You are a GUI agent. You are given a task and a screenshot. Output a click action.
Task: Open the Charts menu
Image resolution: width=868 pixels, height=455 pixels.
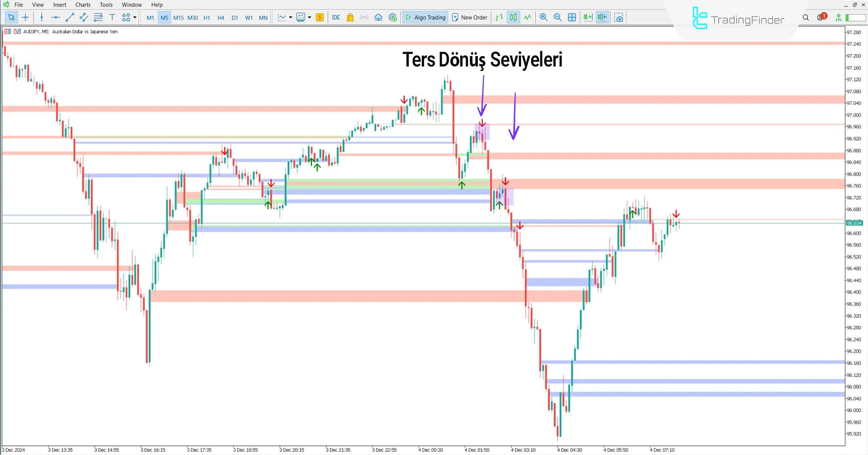[x=82, y=5]
